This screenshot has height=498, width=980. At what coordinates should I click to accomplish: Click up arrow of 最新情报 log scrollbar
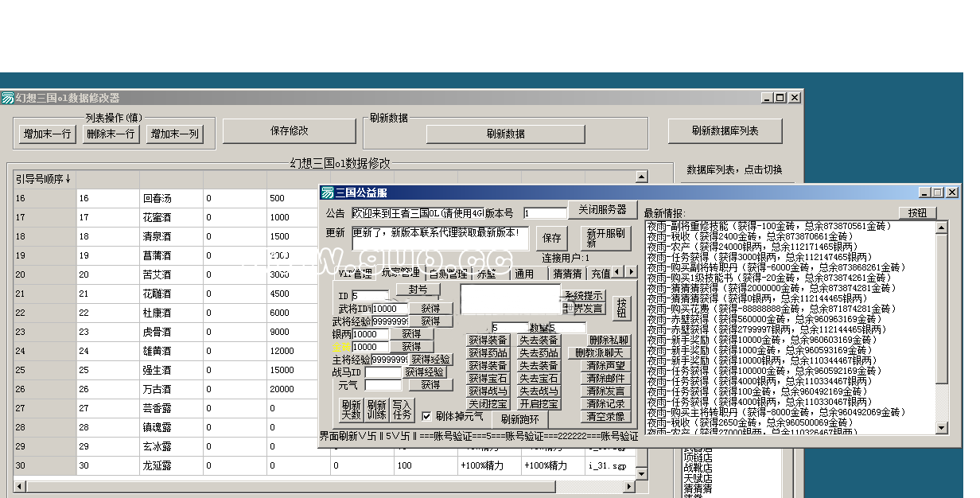pos(942,228)
